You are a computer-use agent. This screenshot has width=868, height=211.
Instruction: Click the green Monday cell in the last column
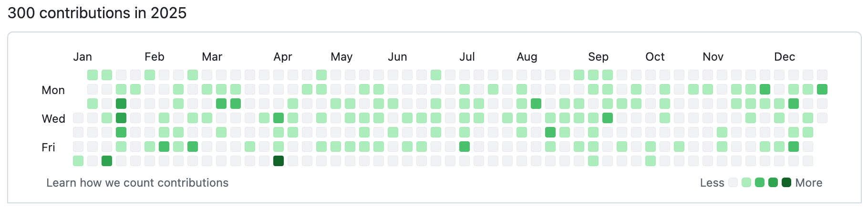822,89
